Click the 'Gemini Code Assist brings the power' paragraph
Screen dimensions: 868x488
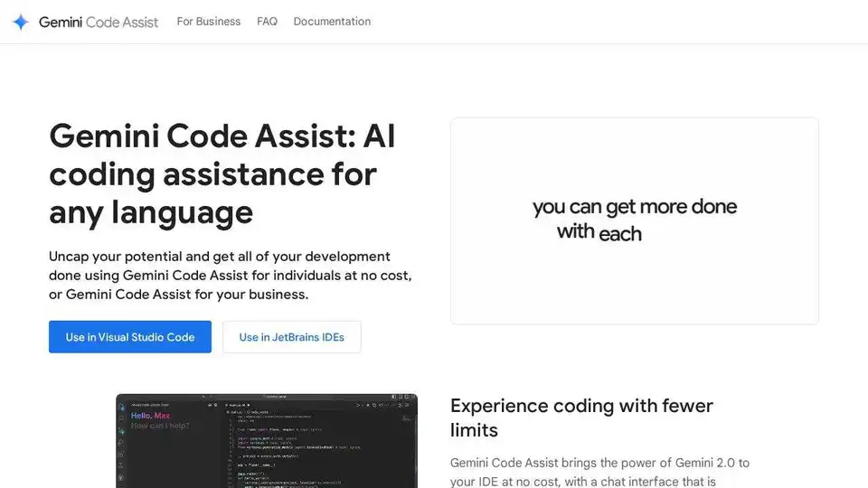(599, 472)
